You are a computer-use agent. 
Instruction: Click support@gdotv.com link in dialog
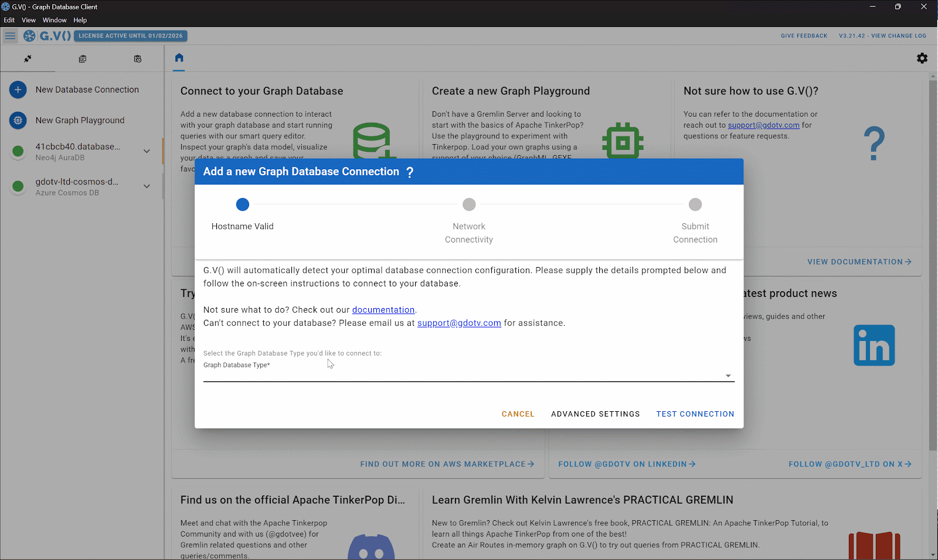point(459,323)
